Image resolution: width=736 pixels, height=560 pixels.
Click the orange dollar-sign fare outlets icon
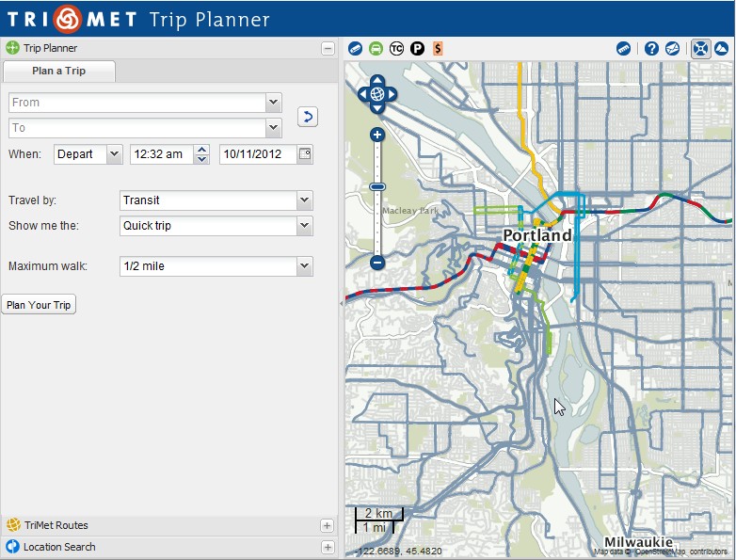click(438, 48)
